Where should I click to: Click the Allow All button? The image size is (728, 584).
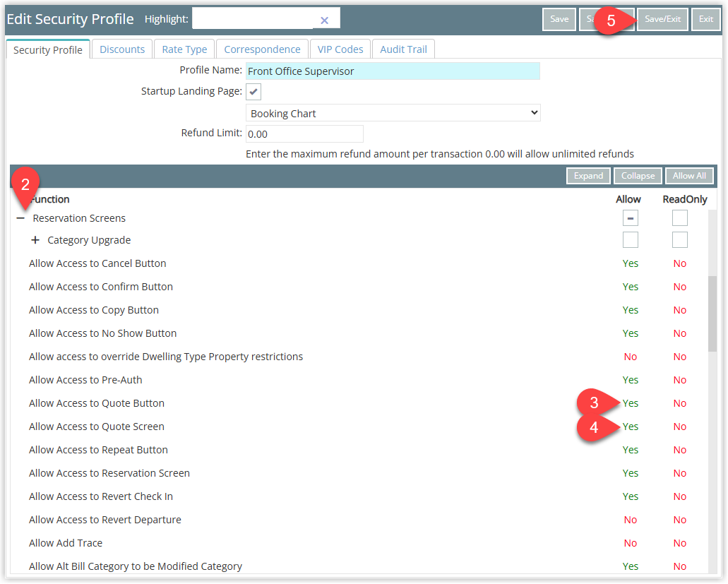tap(689, 176)
